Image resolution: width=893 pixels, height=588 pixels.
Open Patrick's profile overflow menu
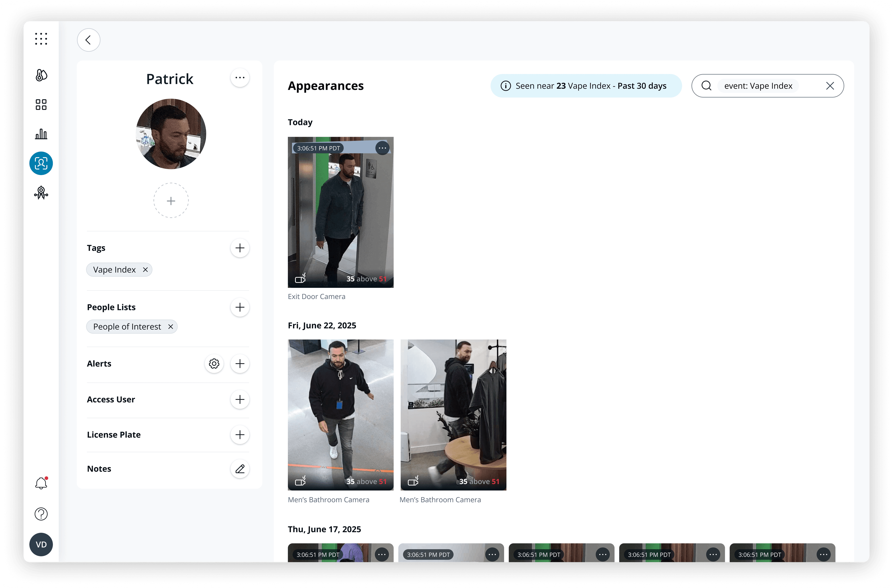click(x=240, y=78)
